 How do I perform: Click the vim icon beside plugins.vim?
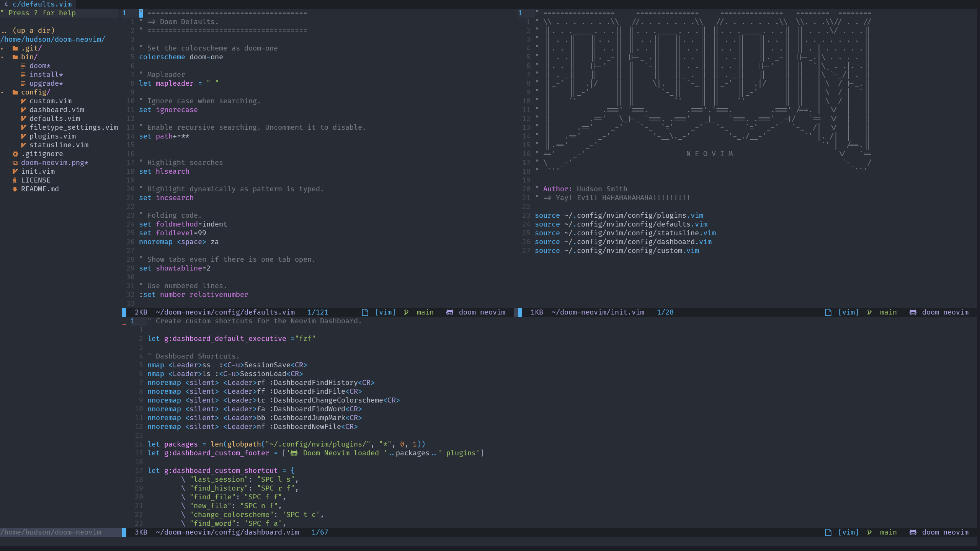click(x=23, y=136)
